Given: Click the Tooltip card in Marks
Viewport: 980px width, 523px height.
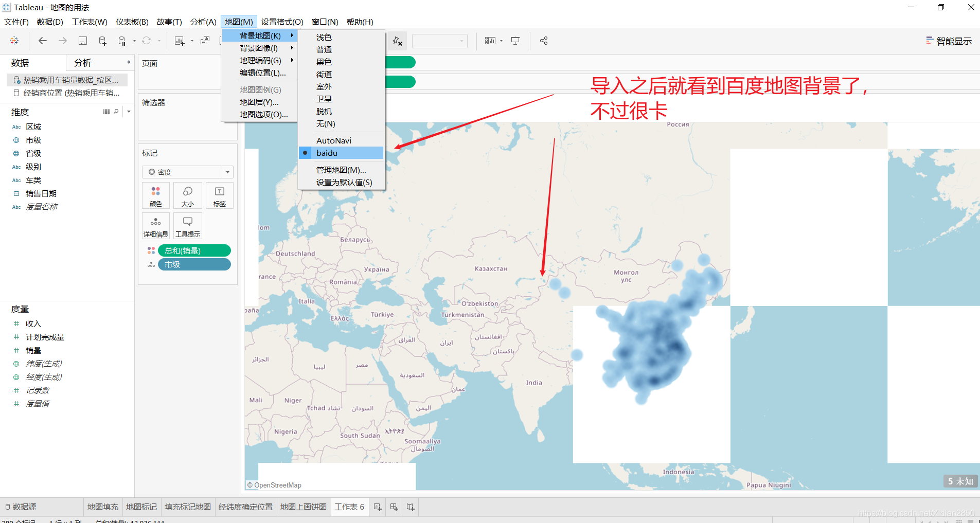Looking at the screenshot, I should click(188, 226).
